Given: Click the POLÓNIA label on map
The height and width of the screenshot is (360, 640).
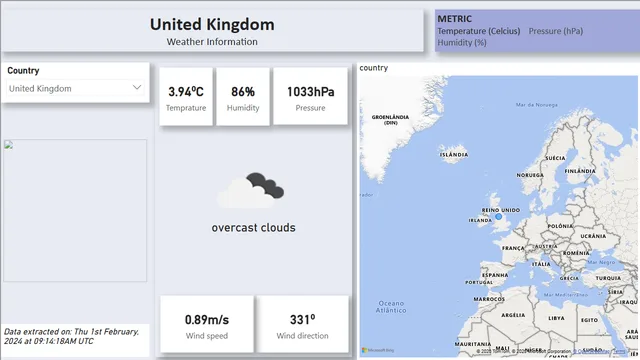Looking at the screenshot, I should (560, 226).
